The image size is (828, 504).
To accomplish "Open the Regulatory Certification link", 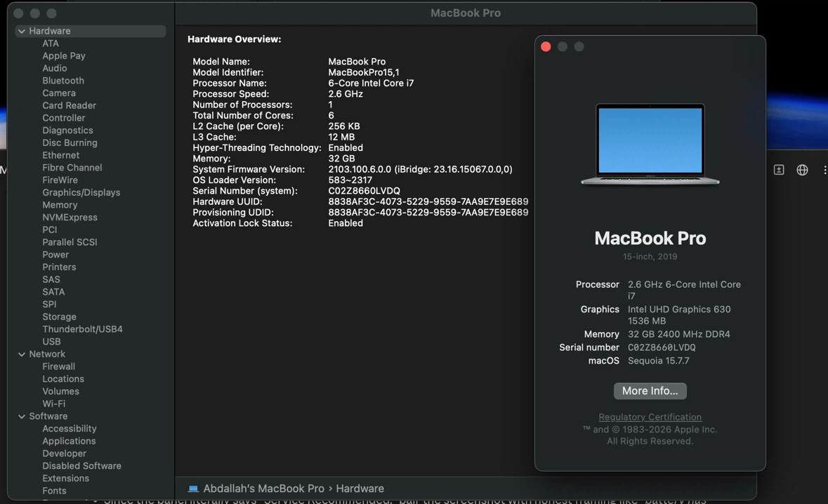I will (650, 417).
